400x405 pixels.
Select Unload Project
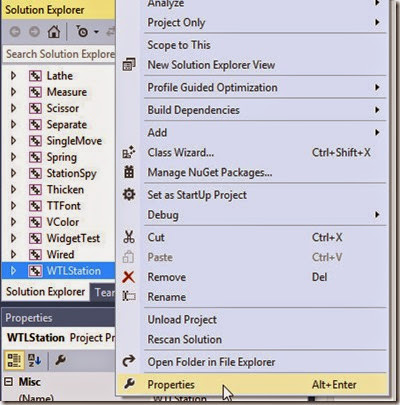[253, 320]
